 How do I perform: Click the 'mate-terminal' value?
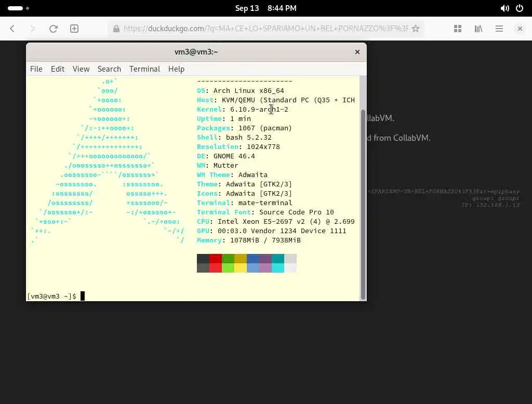pos(265,203)
